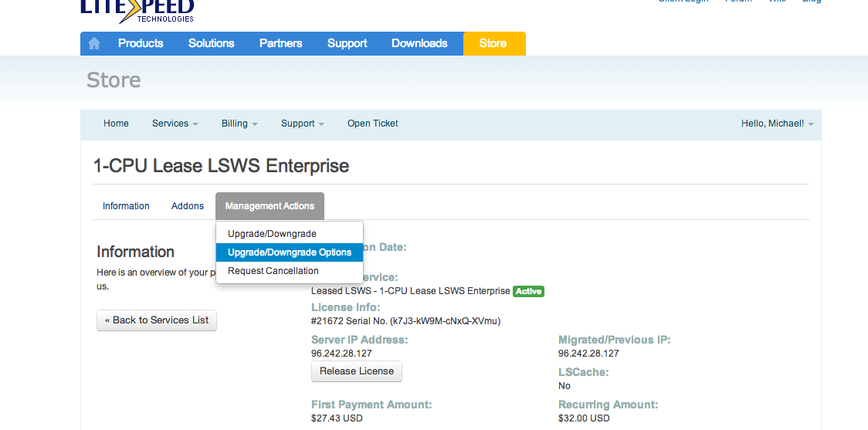Screen dimensions: 868x430
Task: Click the Information section heading
Action: pyautogui.click(x=136, y=252)
